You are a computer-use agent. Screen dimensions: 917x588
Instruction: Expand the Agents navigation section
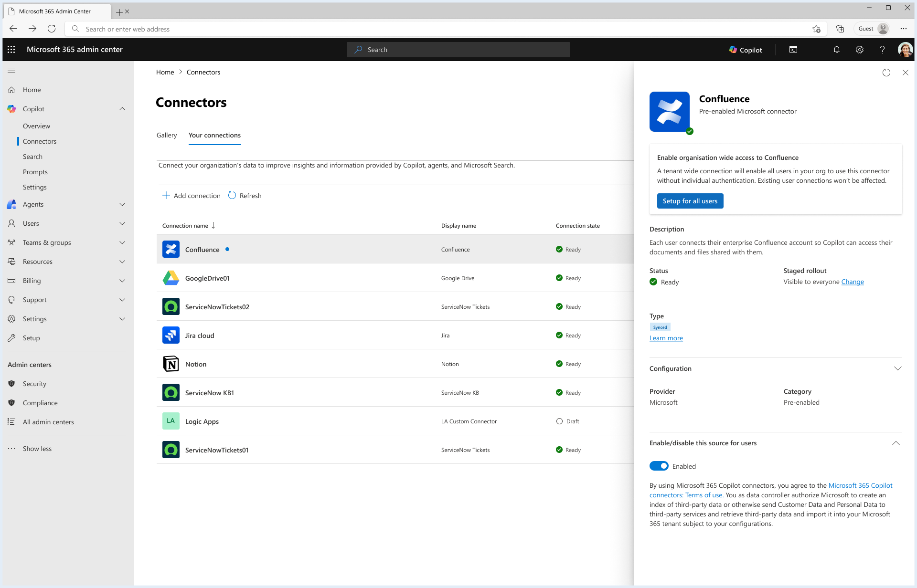point(122,204)
